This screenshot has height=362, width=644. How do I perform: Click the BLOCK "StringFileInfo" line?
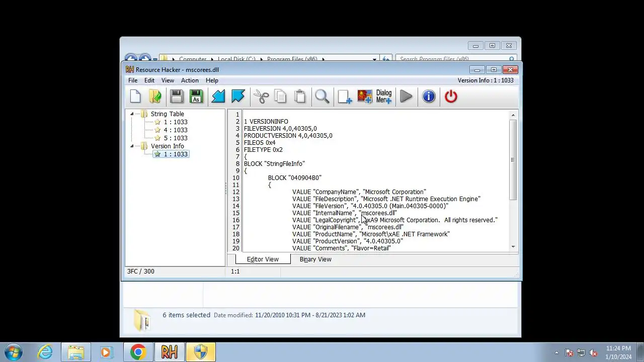(x=274, y=164)
